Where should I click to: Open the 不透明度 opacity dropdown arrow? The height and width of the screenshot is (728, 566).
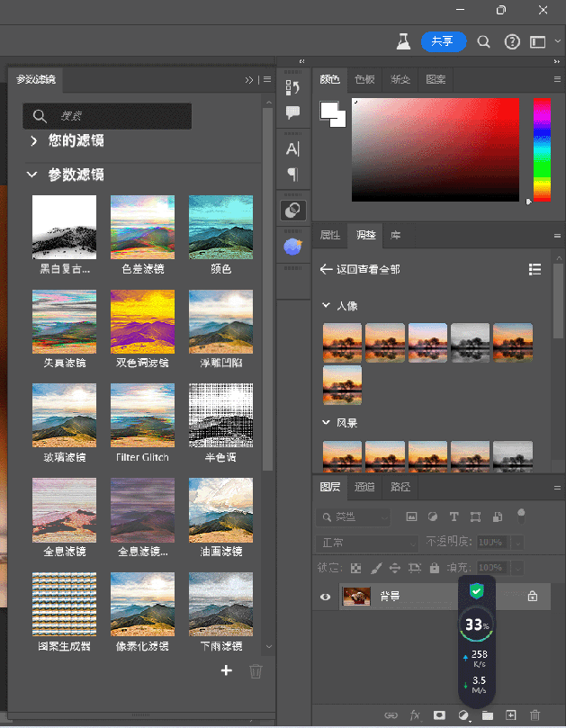(517, 543)
